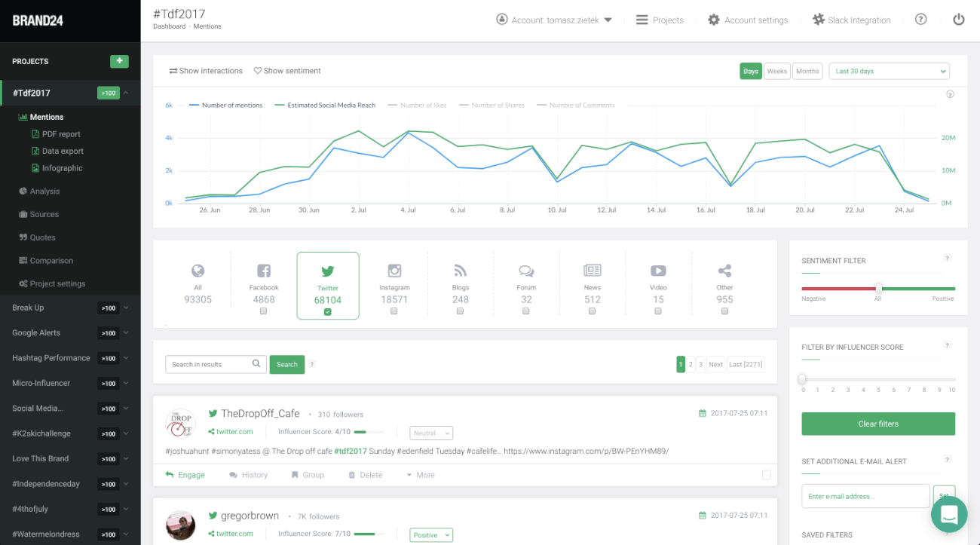Select the Other share source icon
The width and height of the screenshot is (980, 545).
[724, 271]
